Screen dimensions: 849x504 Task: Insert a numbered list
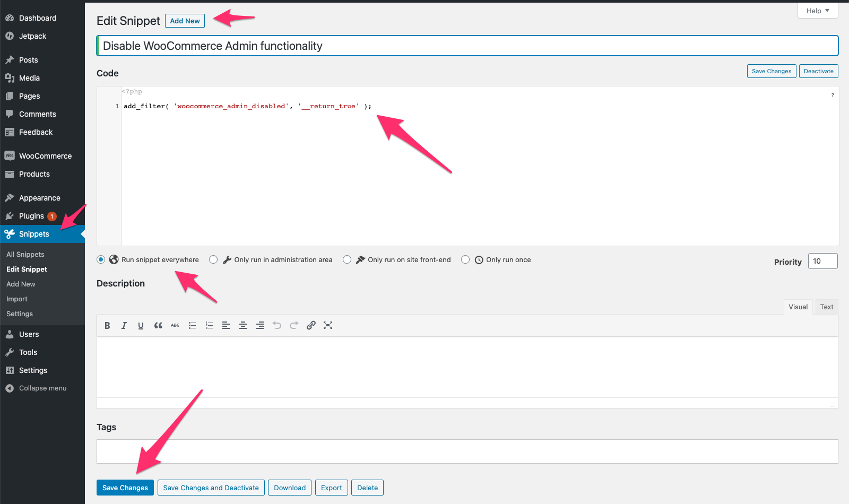point(209,325)
